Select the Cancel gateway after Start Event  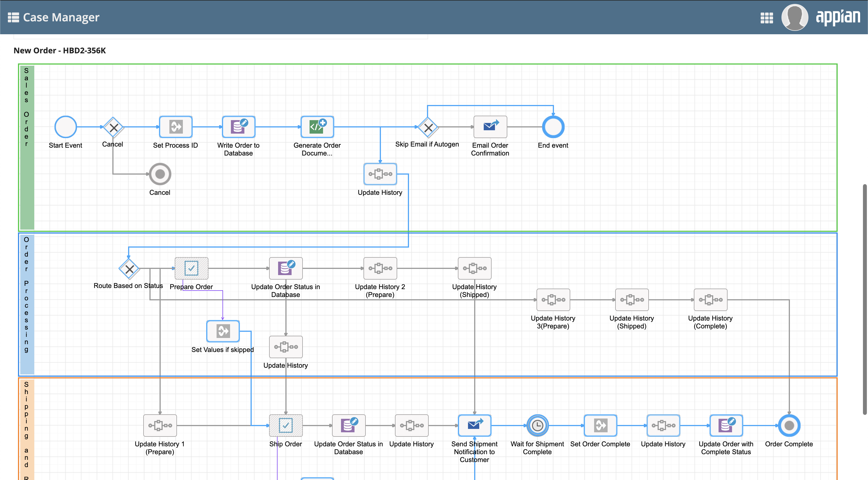[113, 127]
